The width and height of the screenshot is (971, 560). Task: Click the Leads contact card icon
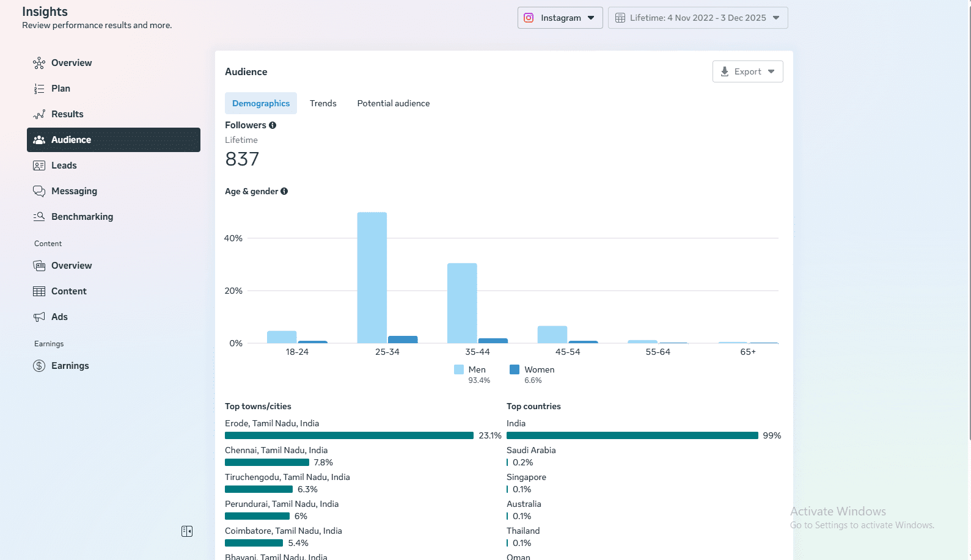(x=39, y=165)
